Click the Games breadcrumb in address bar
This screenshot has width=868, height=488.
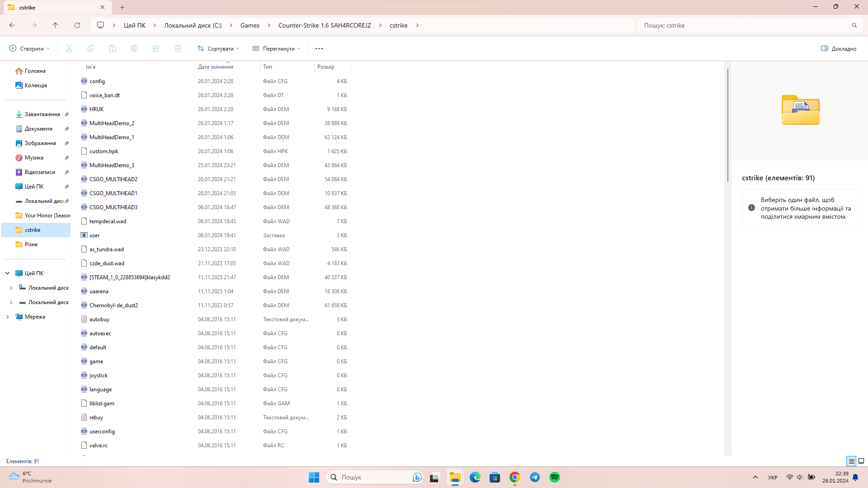tap(250, 25)
